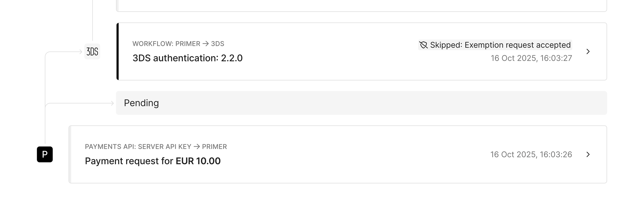Screen dimensions: 644x210
Task: Select the Pending status row
Action: click(361, 103)
